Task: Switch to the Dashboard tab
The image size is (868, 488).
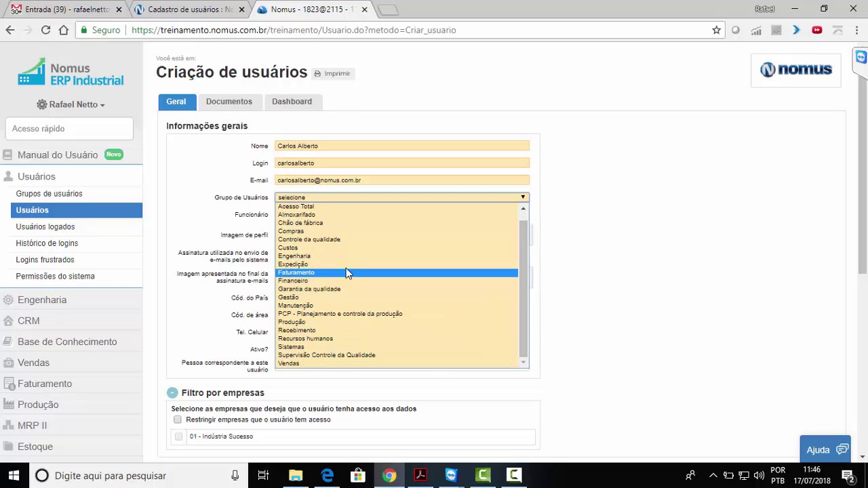Action: point(292,101)
